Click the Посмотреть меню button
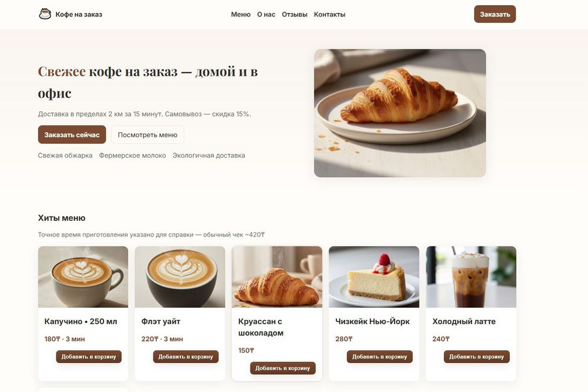Viewport: 588px width, 392px height. pos(148,135)
